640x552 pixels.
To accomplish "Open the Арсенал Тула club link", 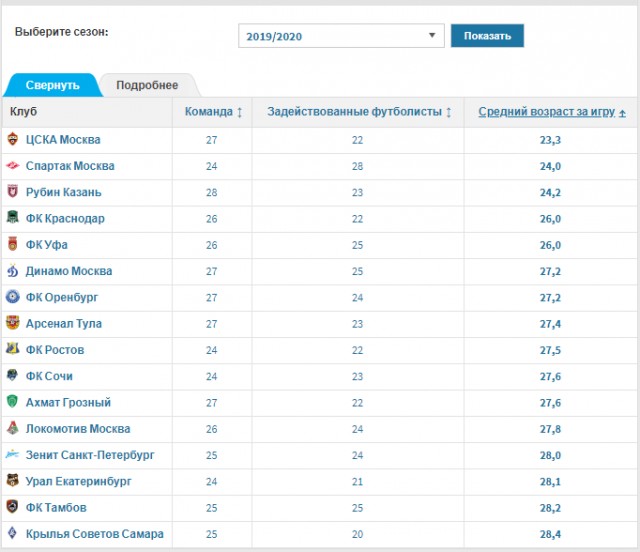I will 64,323.
